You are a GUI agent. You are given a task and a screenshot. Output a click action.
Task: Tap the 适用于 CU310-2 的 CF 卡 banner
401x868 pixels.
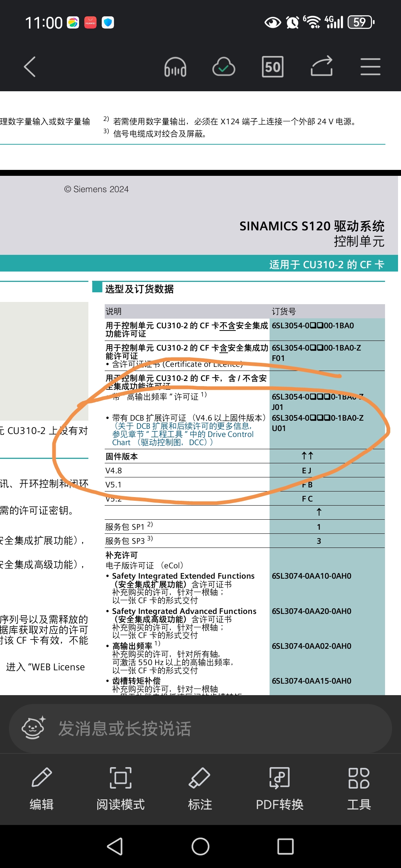tap(327, 264)
